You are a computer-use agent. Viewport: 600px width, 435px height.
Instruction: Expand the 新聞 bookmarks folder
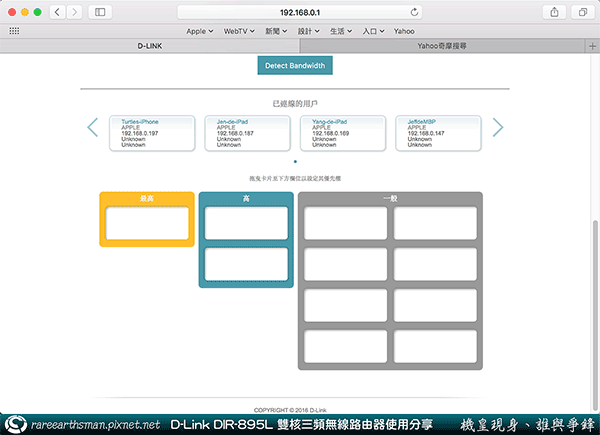tap(276, 31)
